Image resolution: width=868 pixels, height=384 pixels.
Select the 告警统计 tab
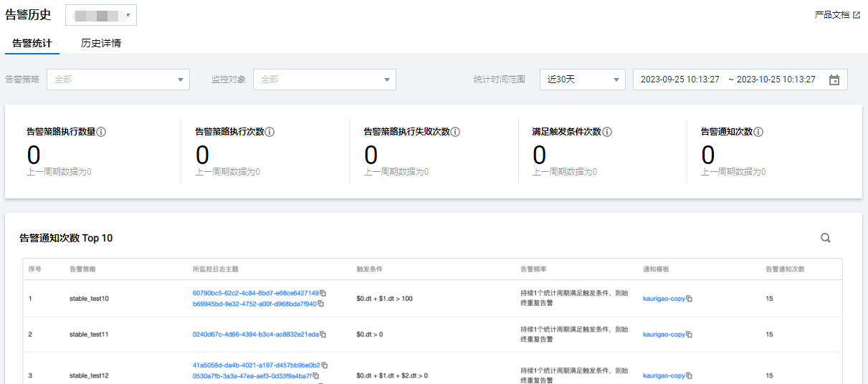[x=32, y=43]
